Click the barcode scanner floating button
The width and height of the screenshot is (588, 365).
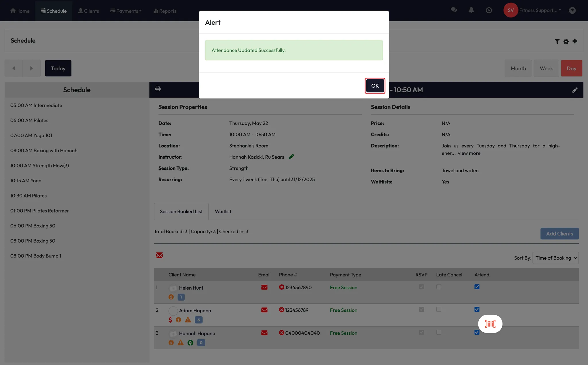tap(490, 324)
